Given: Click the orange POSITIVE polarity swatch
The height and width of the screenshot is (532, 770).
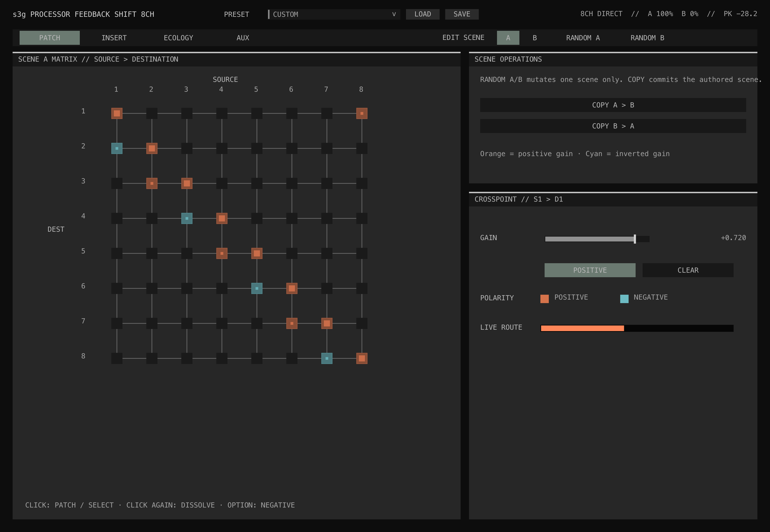Looking at the screenshot, I should (x=544, y=299).
